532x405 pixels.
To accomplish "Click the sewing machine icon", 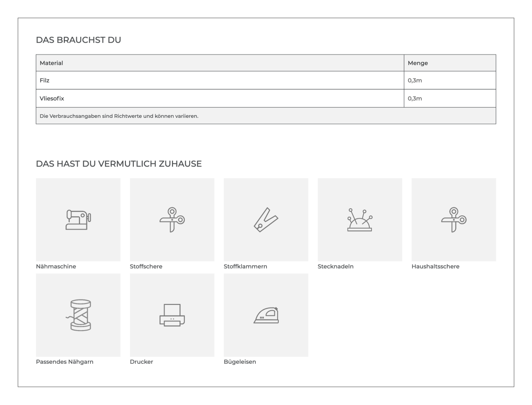I will (78, 220).
